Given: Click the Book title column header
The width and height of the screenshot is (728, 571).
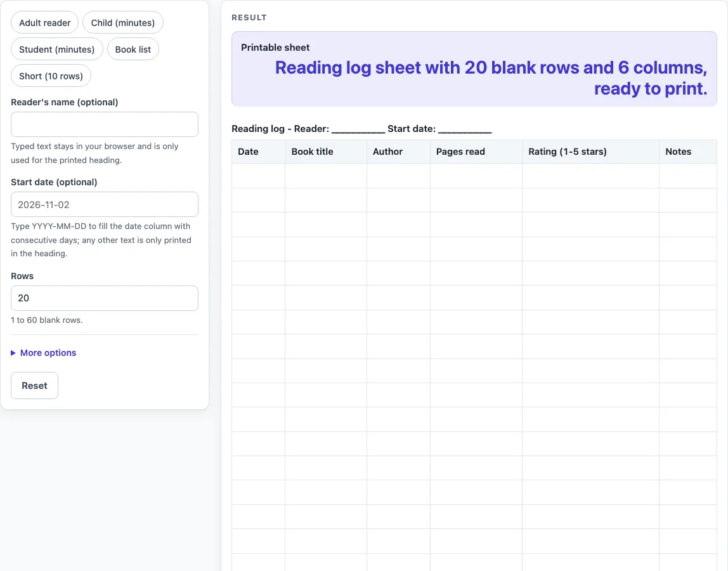Looking at the screenshot, I should point(326,152).
